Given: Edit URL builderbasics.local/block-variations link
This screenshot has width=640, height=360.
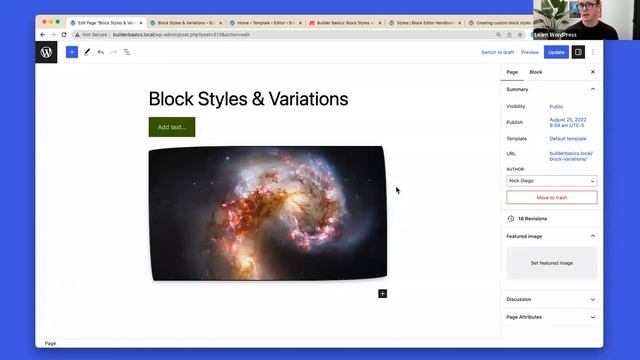Looking at the screenshot, I should coord(571,156).
